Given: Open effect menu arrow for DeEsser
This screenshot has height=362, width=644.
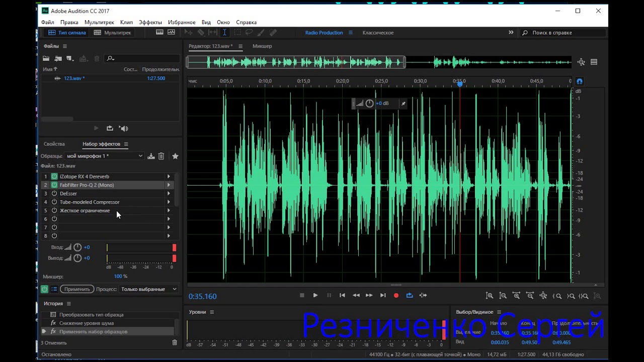Looking at the screenshot, I should (169, 194).
